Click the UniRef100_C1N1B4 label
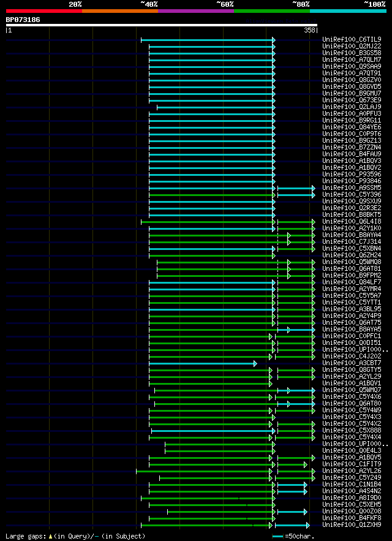The width and height of the screenshot is (392, 541). (352, 485)
